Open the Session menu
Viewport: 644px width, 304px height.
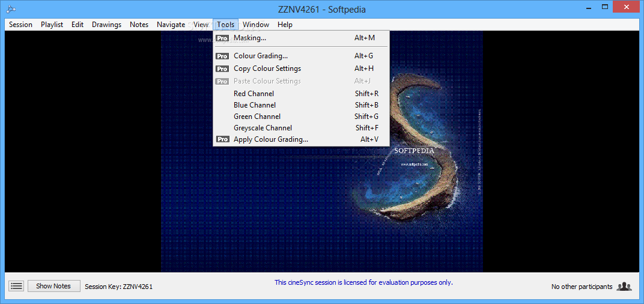tap(20, 25)
